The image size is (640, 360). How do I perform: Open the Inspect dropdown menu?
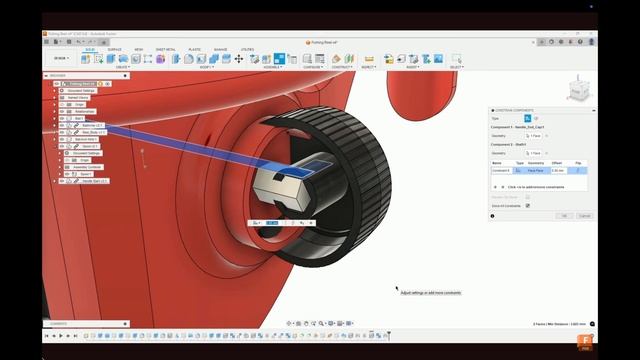pyautogui.click(x=369, y=67)
